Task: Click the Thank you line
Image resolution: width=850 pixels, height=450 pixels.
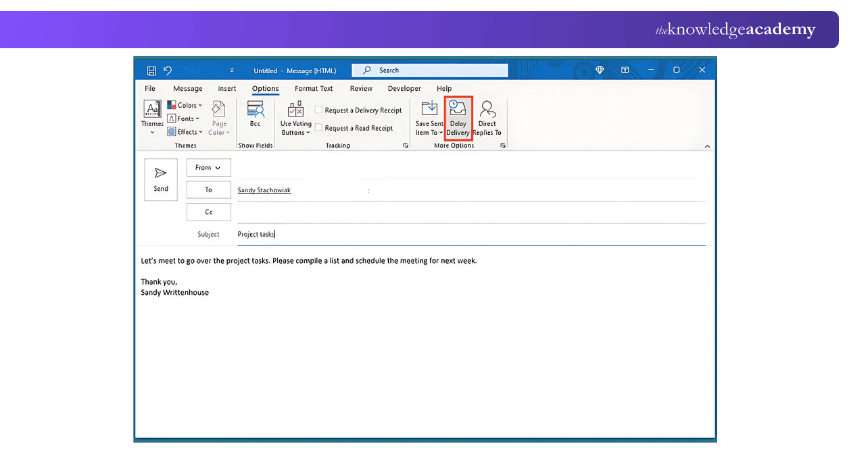Action: [159, 282]
